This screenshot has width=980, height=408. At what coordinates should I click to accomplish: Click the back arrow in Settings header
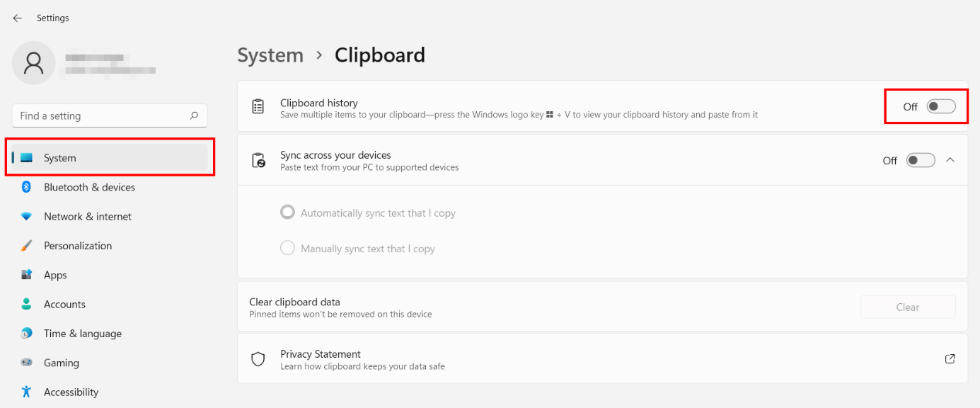pos(17,18)
